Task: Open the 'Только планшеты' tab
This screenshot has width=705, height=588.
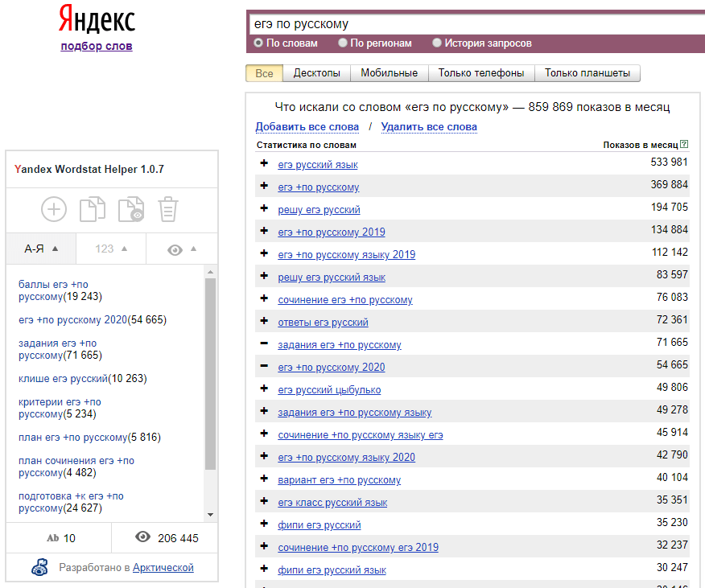Action: (587, 73)
